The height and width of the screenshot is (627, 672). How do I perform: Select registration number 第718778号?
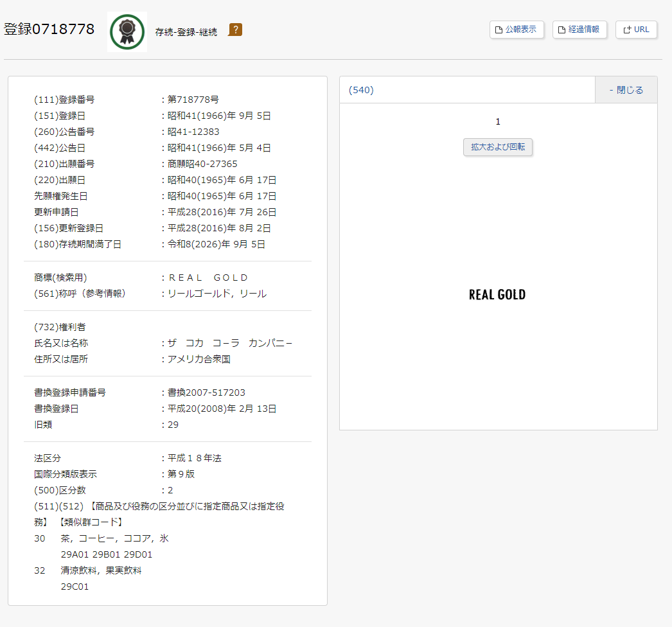[193, 100]
